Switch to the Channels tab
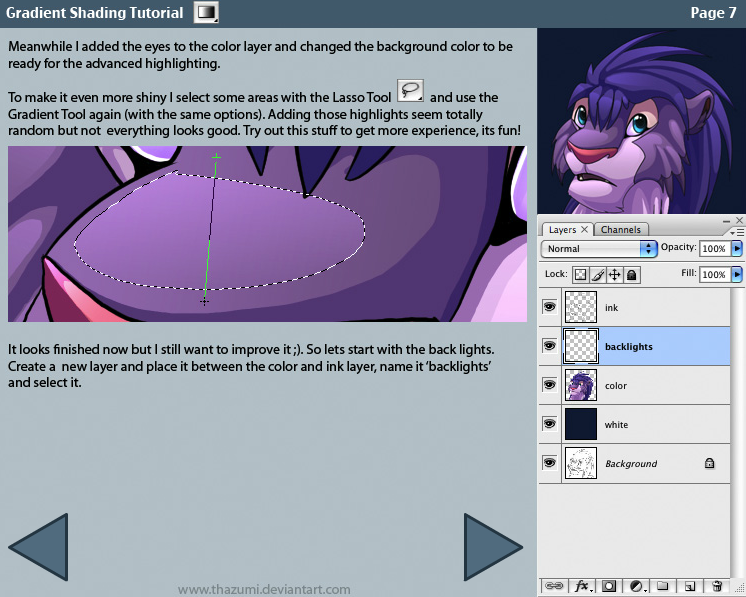 click(620, 230)
